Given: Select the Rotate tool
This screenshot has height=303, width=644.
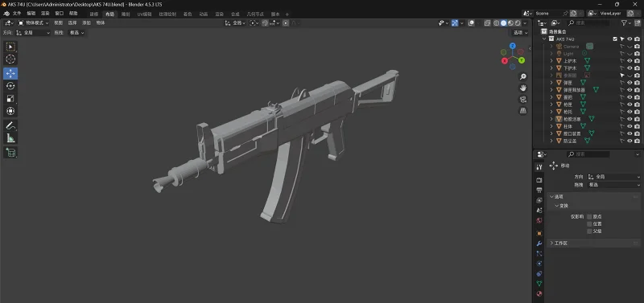Looking at the screenshot, I should click(x=10, y=86).
